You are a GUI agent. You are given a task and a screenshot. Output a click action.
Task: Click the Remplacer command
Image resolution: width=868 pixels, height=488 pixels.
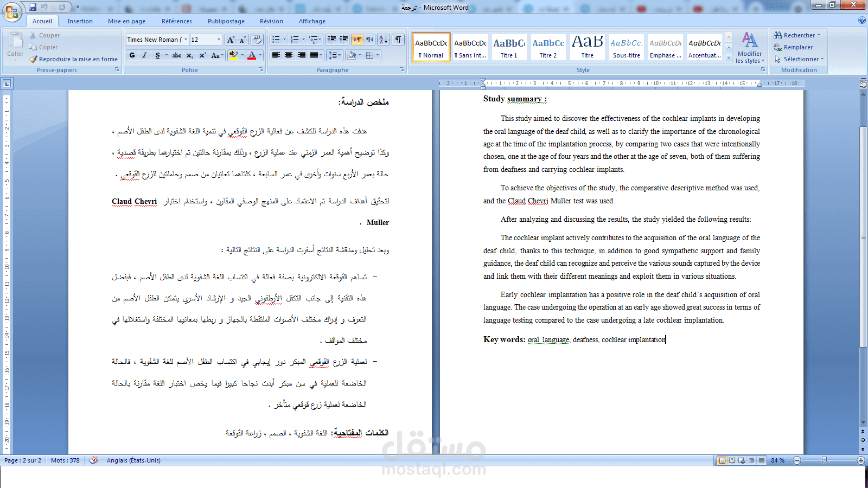(797, 47)
